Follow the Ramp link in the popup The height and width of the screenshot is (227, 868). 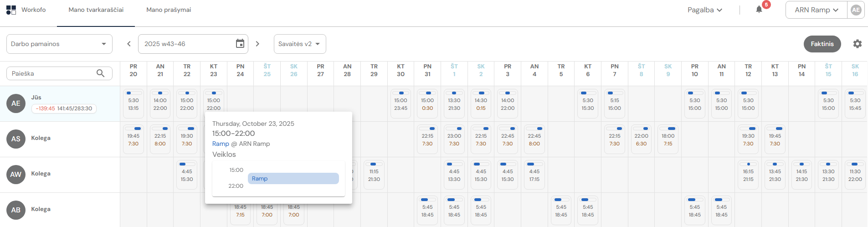(x=221, y=144)
